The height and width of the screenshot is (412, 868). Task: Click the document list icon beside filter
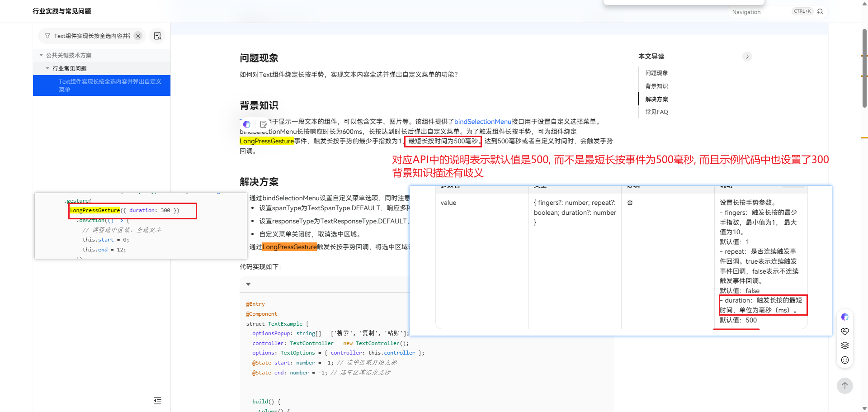click(x=157, y=36)
